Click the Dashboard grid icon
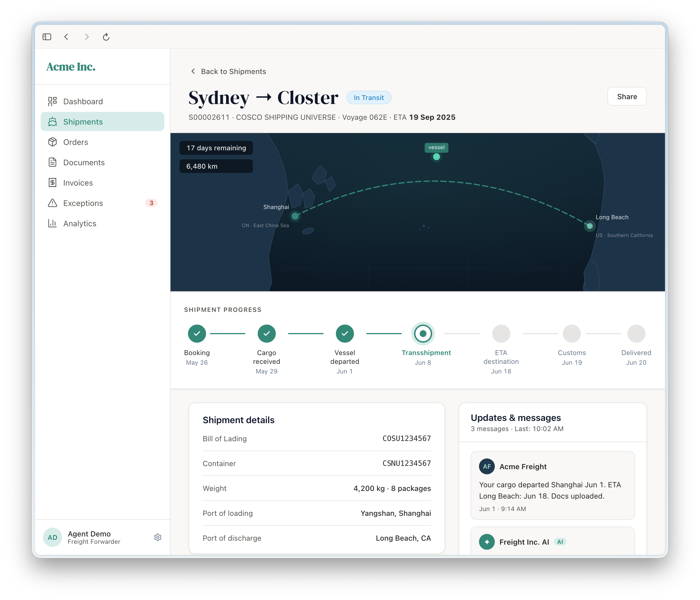Screen dimensions: 700x600 pos(53,101)
